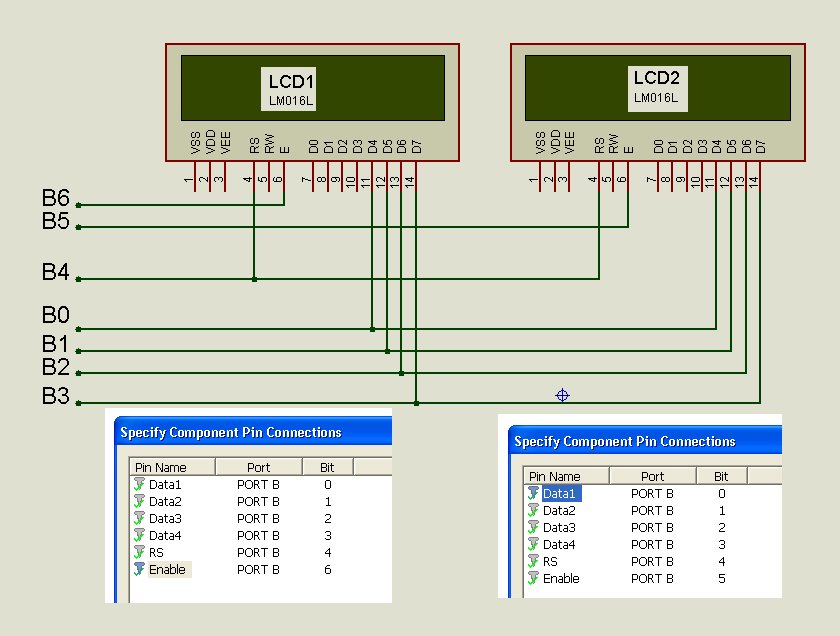Click the B6 terminal label
The width and height of the screenshot is (840, 636).
pos(56,198)
